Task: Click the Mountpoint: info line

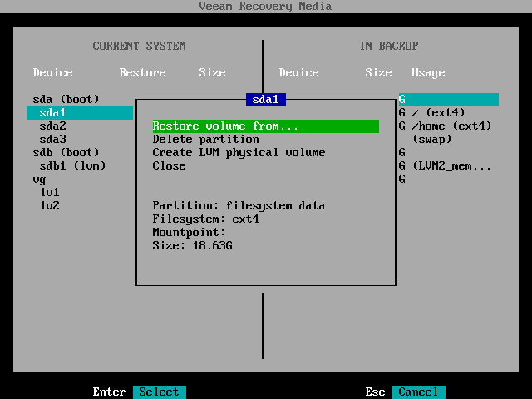Action: (x=189, y=232)
